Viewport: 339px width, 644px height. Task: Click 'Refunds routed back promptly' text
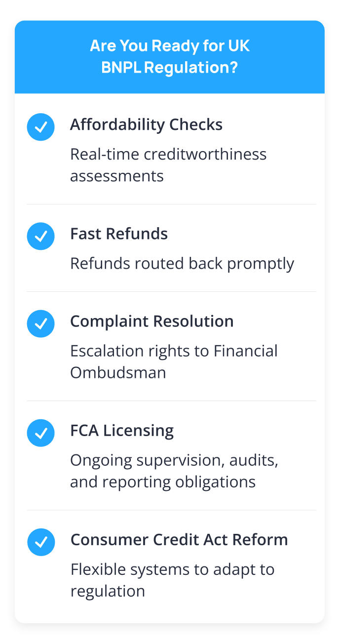(182, 264)
